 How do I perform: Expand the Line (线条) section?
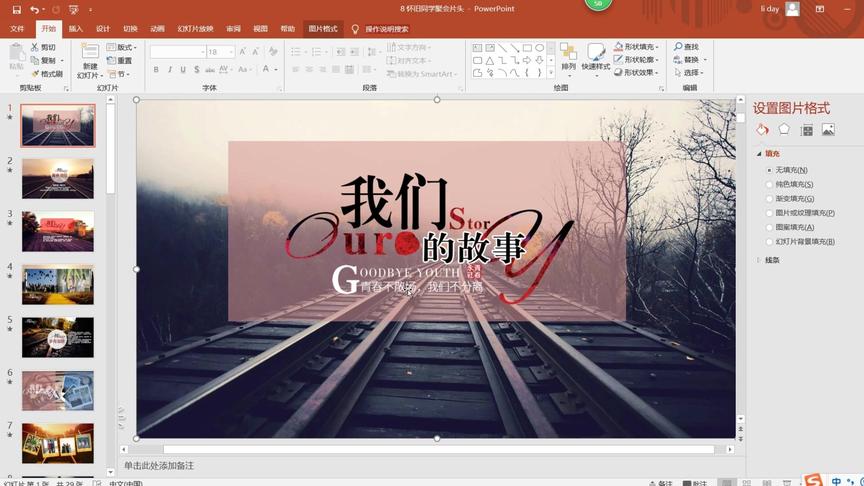[771, 260]
